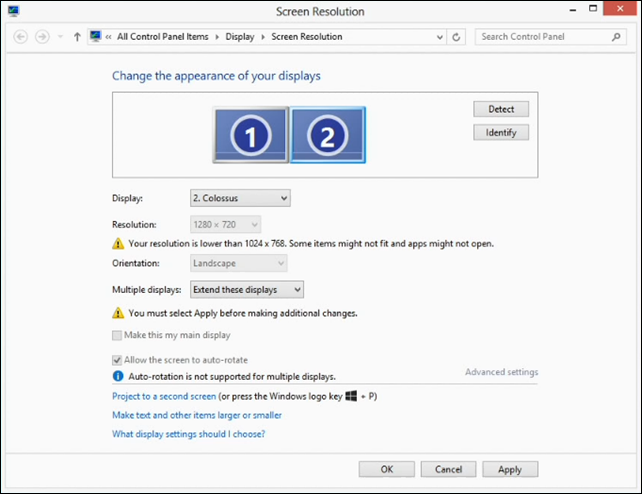Click the breadcrumb overflow double chevron
The width and height of the screenshot is (642, 494).
pos(109,37)
